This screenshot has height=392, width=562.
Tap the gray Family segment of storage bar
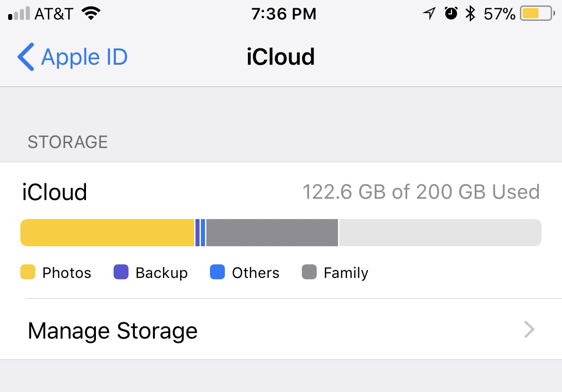(x=272, y=233)
